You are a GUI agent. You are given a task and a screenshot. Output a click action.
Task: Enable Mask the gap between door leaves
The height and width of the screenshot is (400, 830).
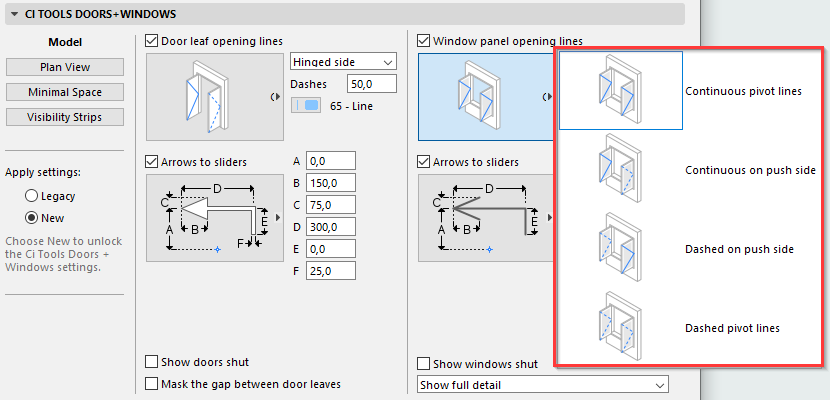tap(152, 383)
